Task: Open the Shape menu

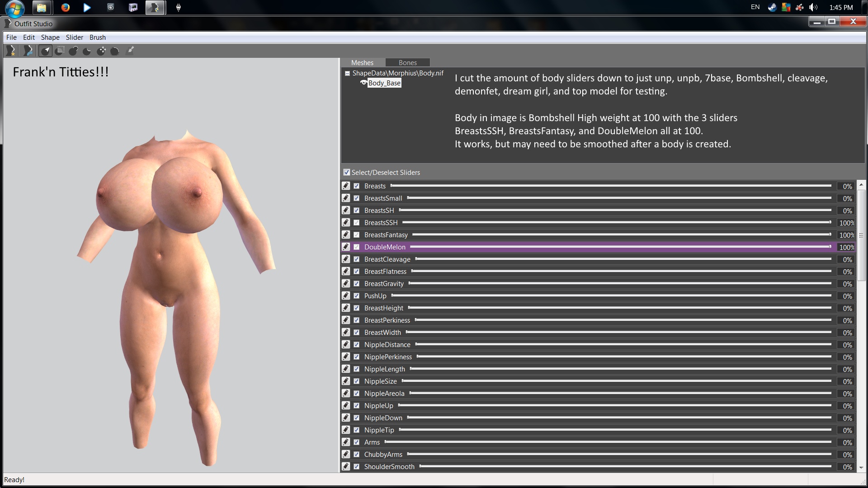Action: 50,38
